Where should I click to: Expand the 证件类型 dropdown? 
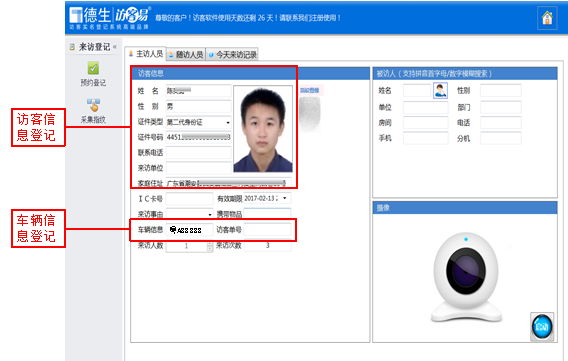(227, 122)
